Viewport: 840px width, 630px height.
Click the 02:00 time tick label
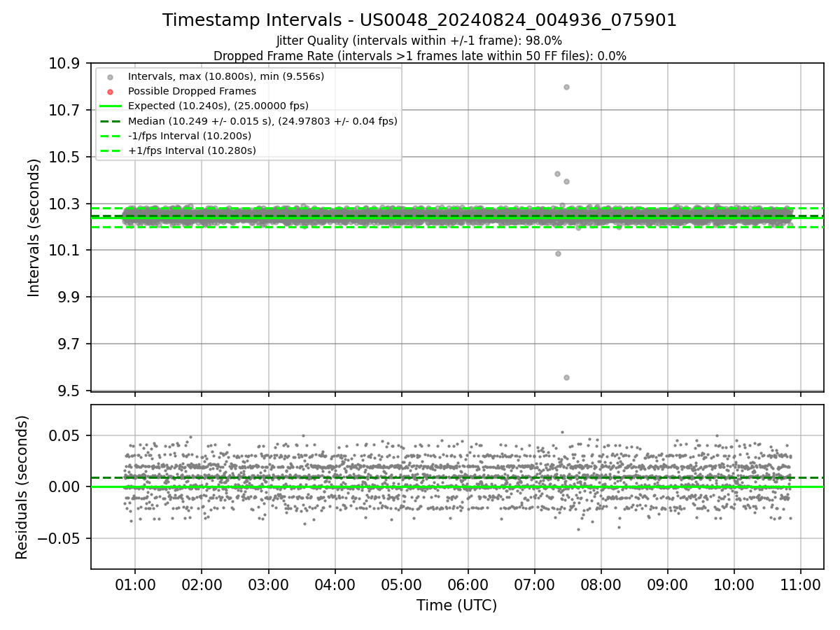[202, 584]
